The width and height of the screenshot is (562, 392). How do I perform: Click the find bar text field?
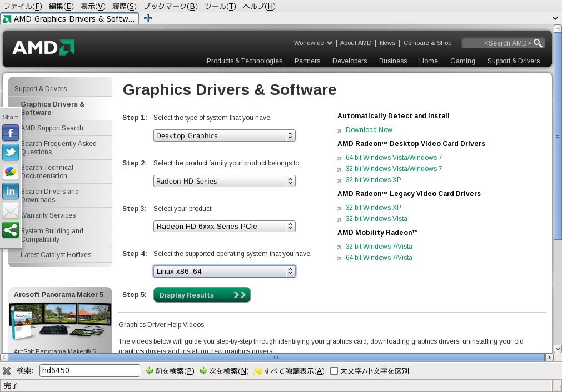coord(89,370)
